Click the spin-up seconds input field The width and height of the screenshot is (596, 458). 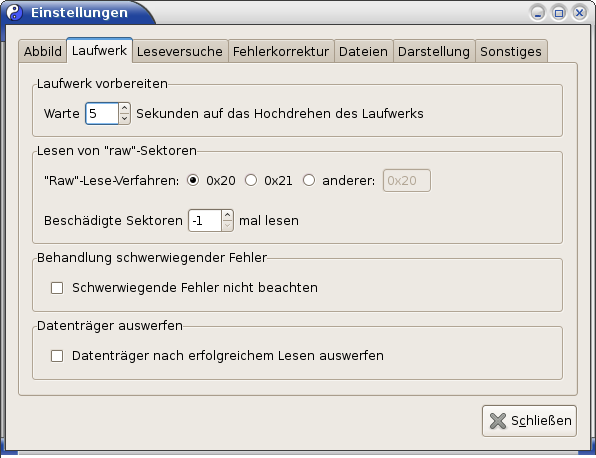102,113
